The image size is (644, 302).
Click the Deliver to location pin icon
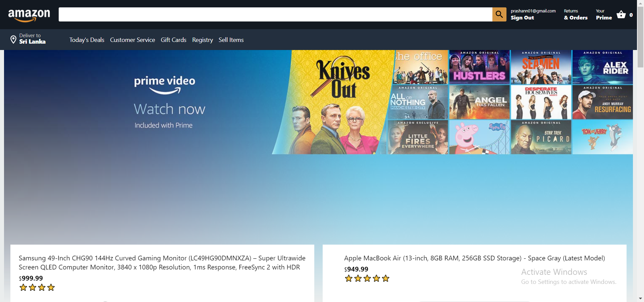click(x=13, y=40)
